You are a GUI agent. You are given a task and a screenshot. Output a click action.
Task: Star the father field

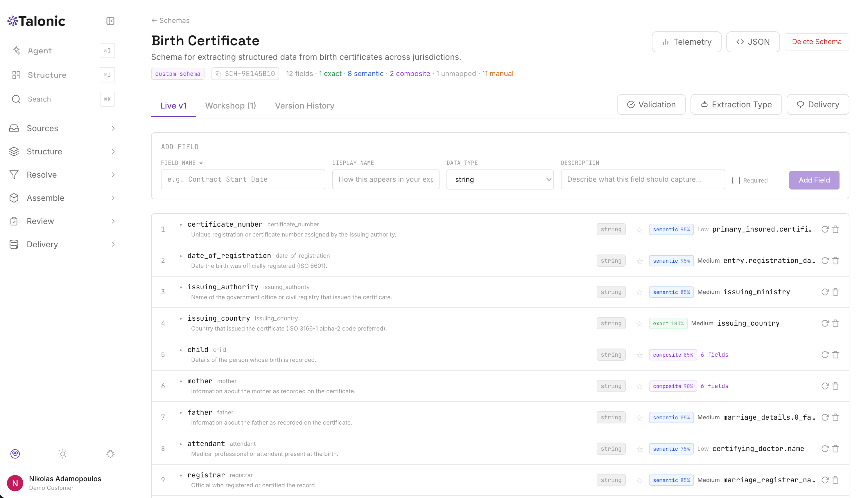639,418
